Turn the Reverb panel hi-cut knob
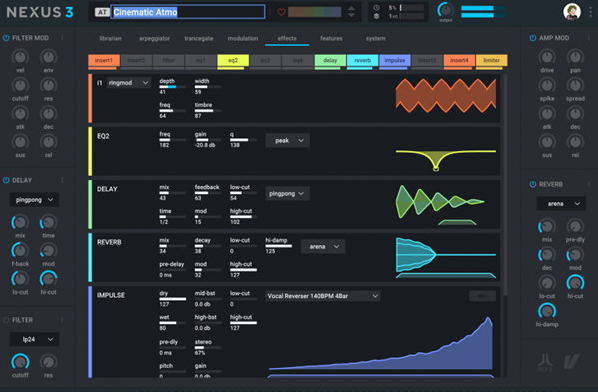598x392 pixels. 575,283
